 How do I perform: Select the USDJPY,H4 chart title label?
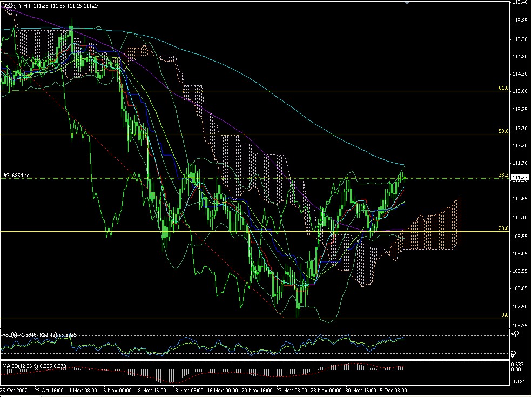[16, 6]
